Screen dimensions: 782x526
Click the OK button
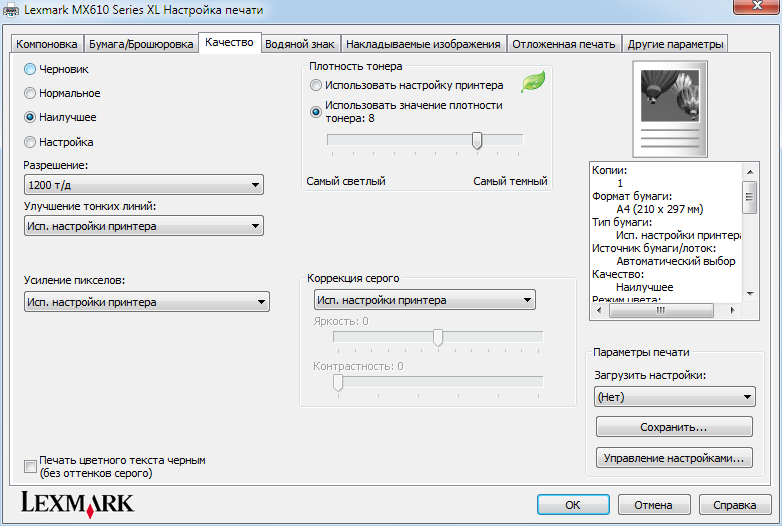point(573,505)
